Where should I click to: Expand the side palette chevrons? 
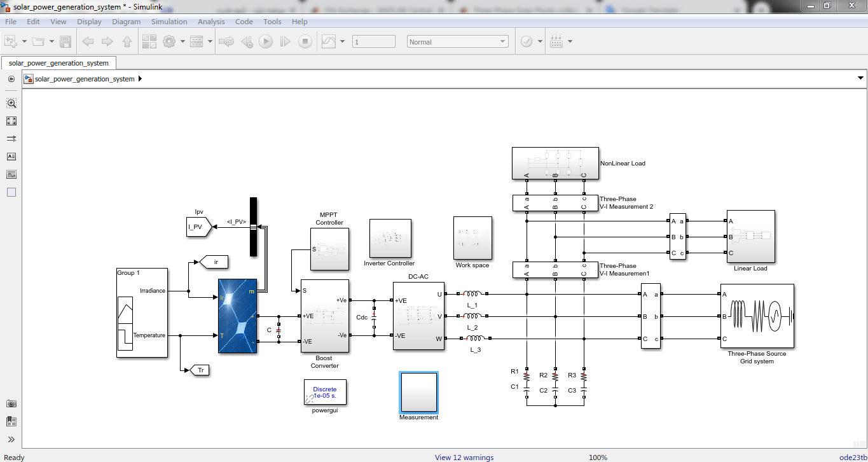tap(11, 439)
